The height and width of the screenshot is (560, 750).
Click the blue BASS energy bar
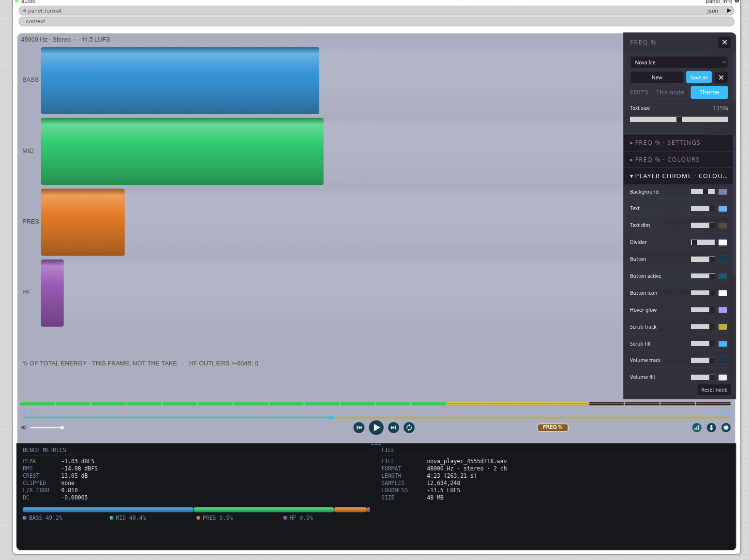click(x=180, y=80)
